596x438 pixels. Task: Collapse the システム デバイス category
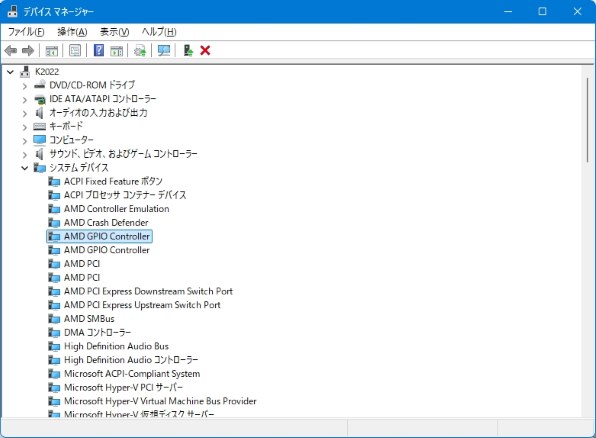tap(25, 168)
